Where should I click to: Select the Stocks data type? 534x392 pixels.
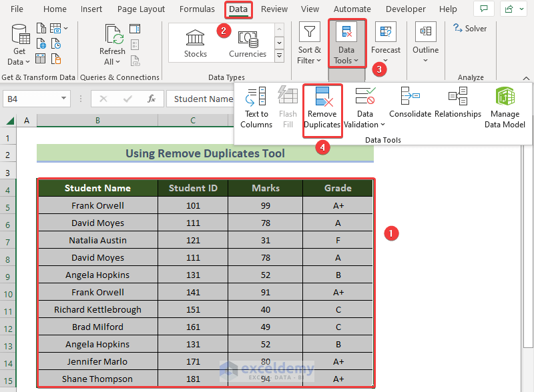196,43
